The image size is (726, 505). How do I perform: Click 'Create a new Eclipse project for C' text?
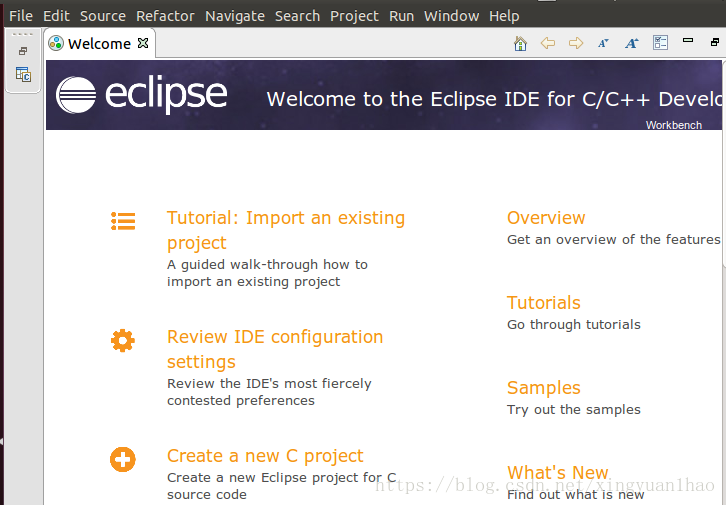[x=282, y=477]
